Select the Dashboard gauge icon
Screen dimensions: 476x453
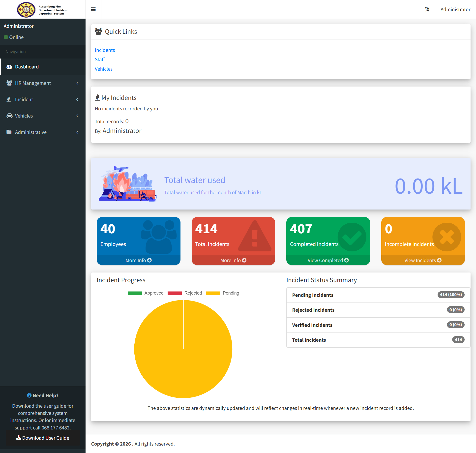coord(9,67)
